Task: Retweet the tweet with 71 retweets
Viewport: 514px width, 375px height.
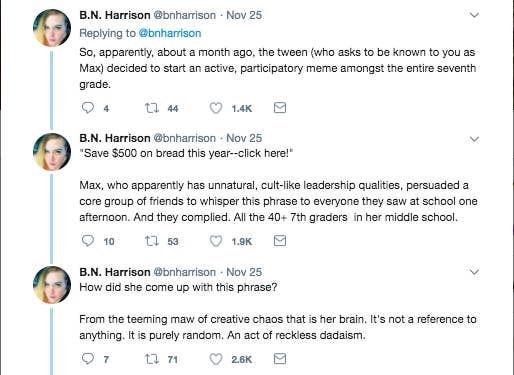Action: click(152, 359)
